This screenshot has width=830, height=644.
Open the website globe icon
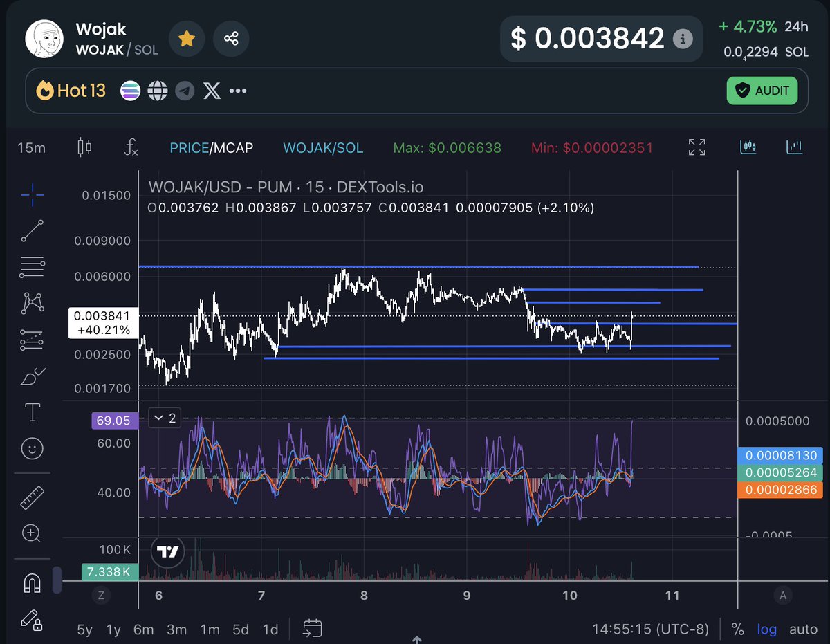[158, 91]
